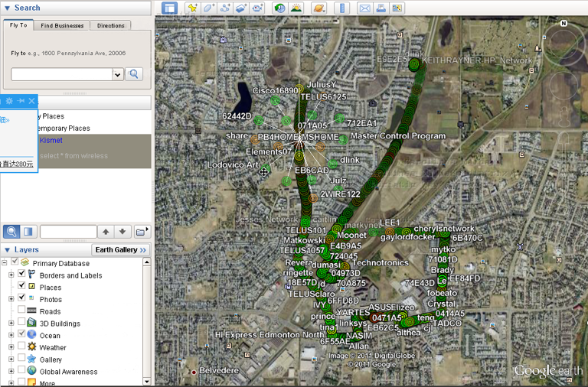Open the Earth Gallery button

(121, 250)
